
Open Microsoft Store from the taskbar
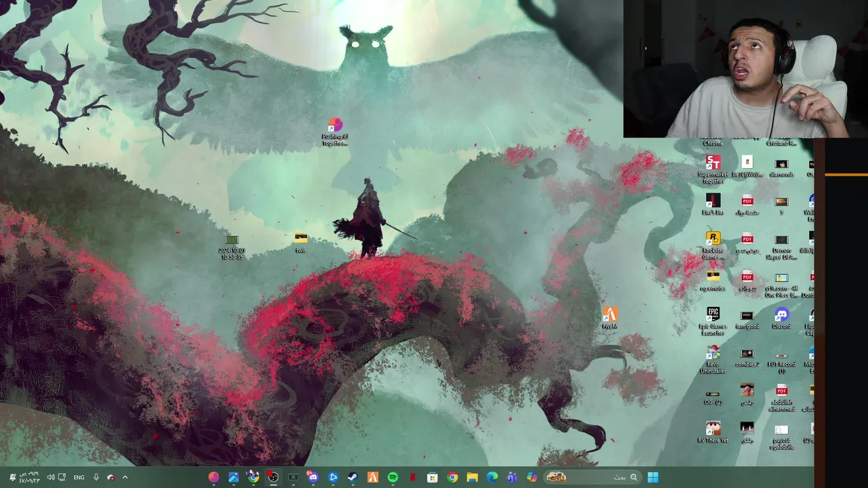tap(432, 477)
